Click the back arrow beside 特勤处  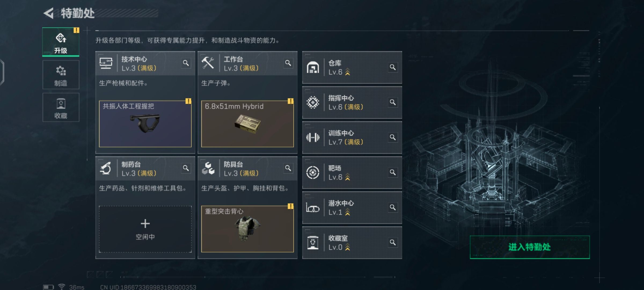(x=49, y=13)
